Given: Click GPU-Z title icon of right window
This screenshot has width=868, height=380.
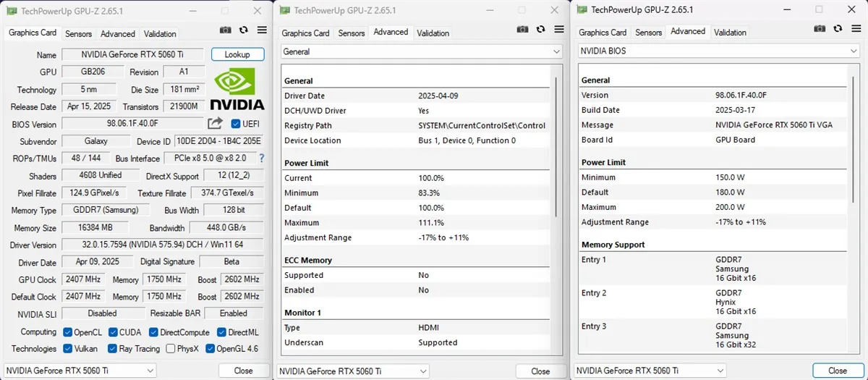Looking at the screenshot, I should tap(582, 9).
